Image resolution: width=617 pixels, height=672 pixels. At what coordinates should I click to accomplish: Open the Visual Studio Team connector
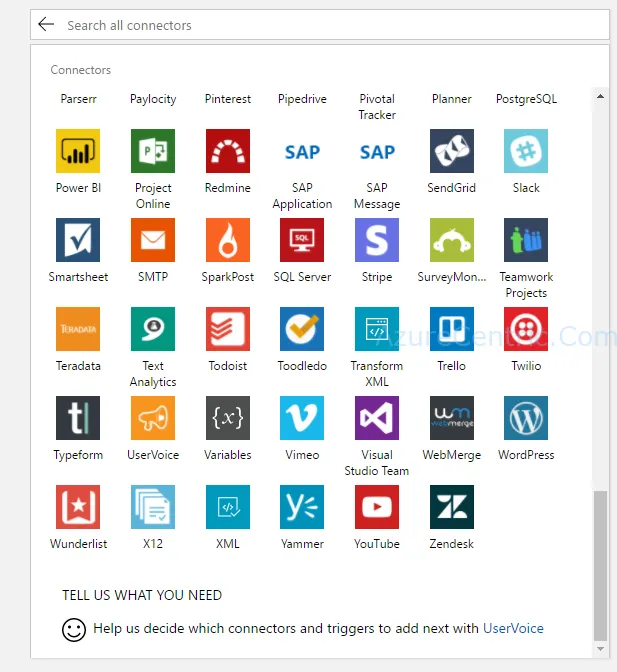[x=377, y=418]
